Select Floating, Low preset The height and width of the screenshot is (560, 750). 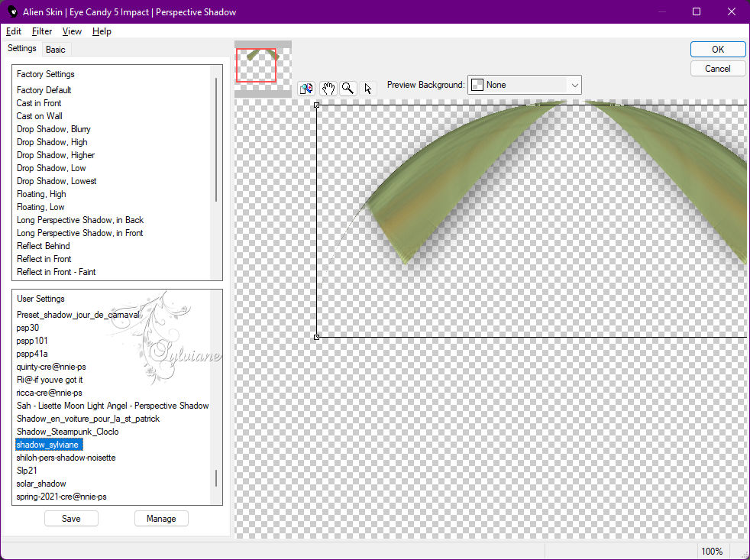[40, 207]
